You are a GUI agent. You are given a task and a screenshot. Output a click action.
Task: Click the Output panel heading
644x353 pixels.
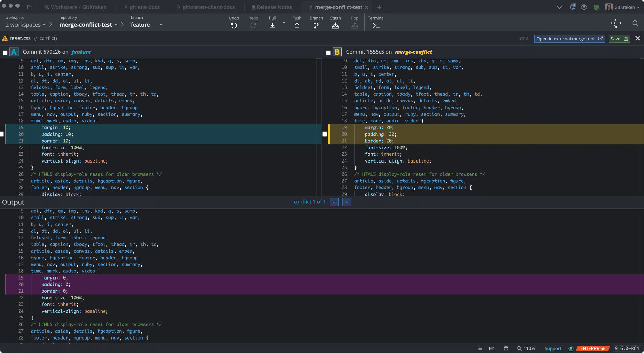click(13, 202)
